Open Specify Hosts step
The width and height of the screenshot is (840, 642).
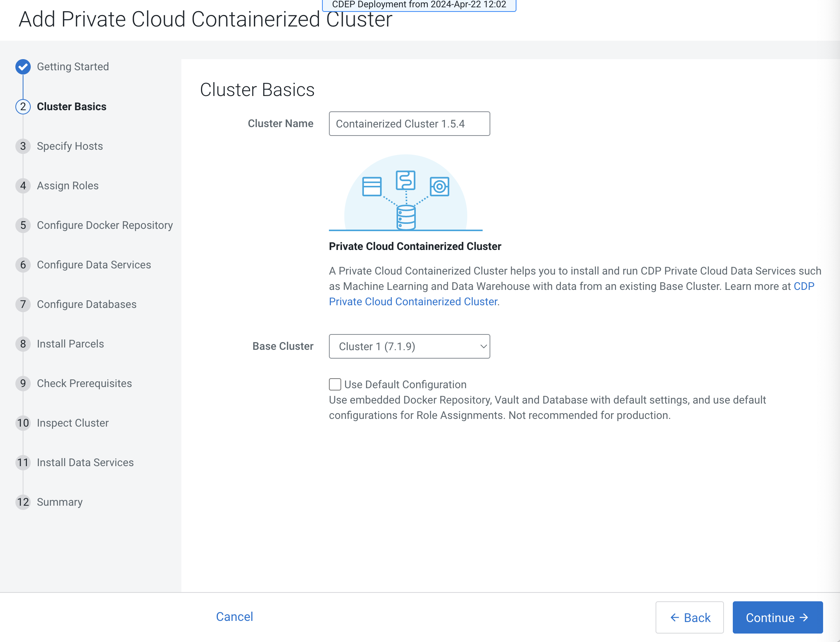pyautogui.click(x=70, y=146)
